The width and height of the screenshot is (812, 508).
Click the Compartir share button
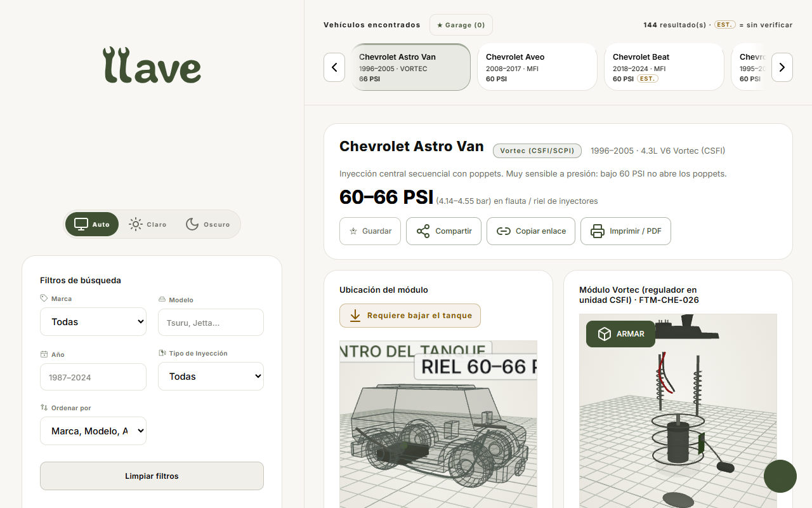[443, 231]
